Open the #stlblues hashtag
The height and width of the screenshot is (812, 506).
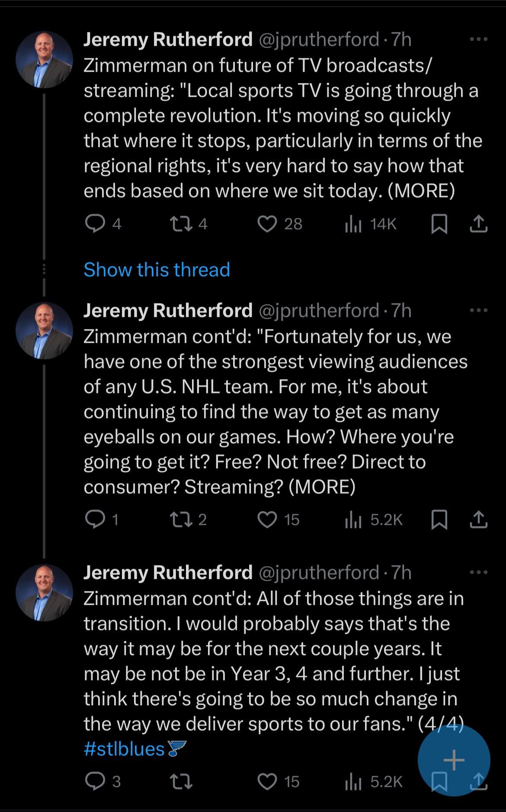(124, 749)
